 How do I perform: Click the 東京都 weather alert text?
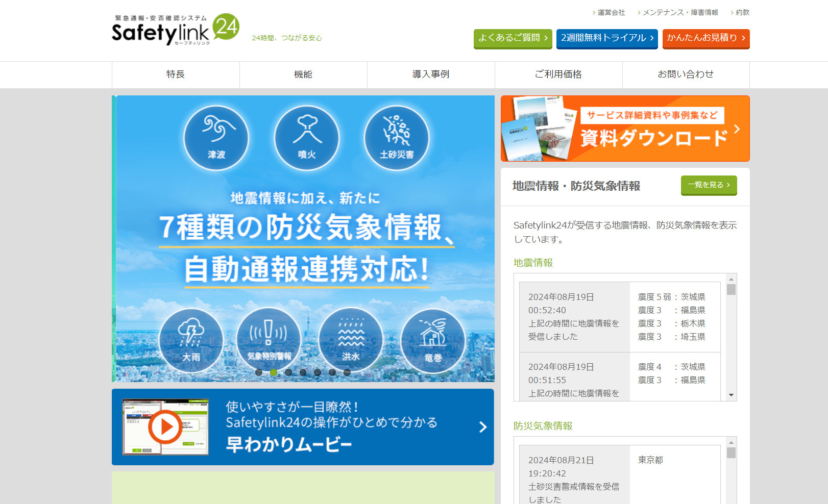click(x=650, y=460)
